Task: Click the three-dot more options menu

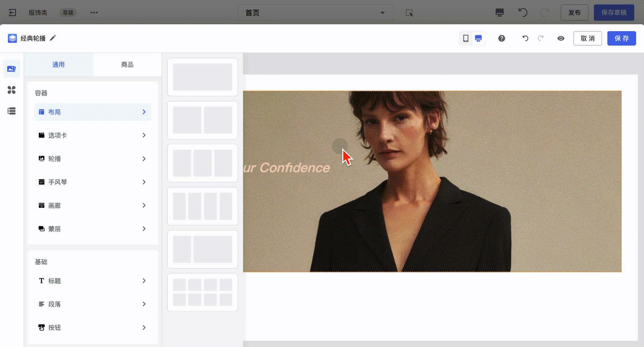Action: tap(94, 12)
